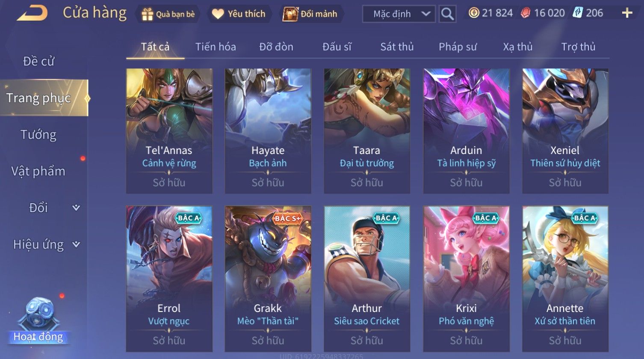Click the gold coin currency icon

tap(473, 13)
